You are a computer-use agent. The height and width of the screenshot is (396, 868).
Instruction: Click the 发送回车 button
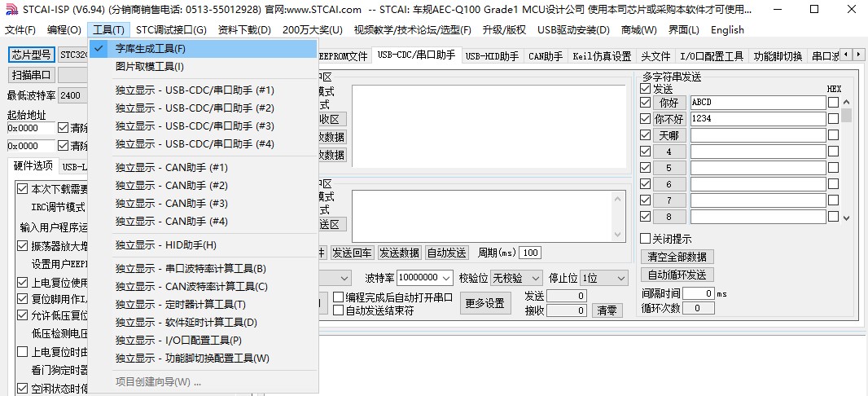[353, 253]
